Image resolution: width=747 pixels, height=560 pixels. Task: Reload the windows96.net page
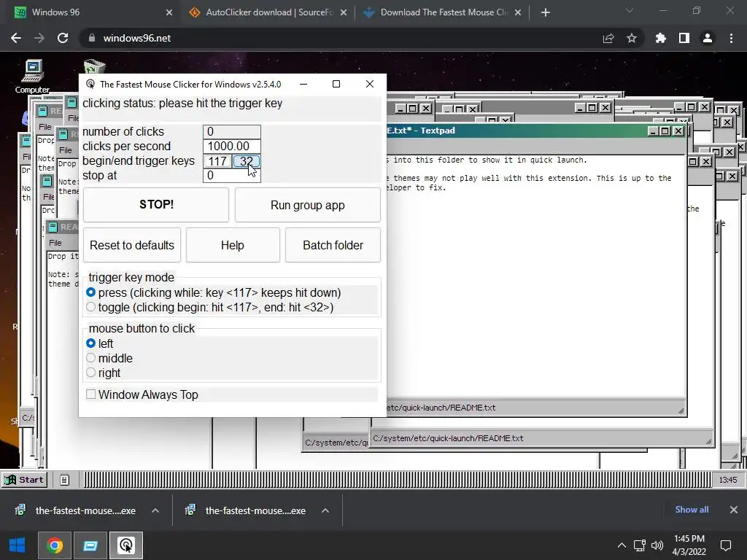pyautogui.click(x=63, y=38)
